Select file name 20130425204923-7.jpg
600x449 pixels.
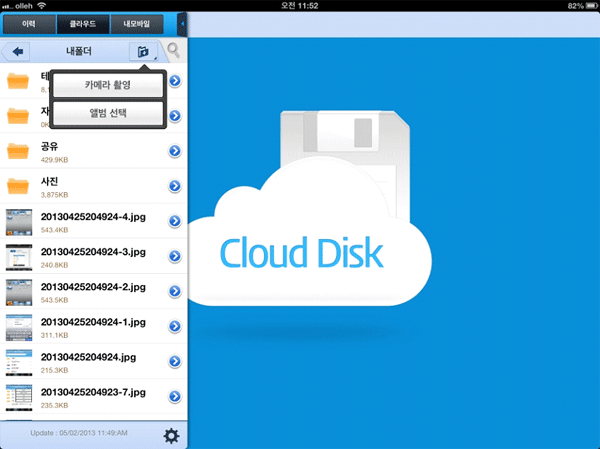click(x=93, y=392)
